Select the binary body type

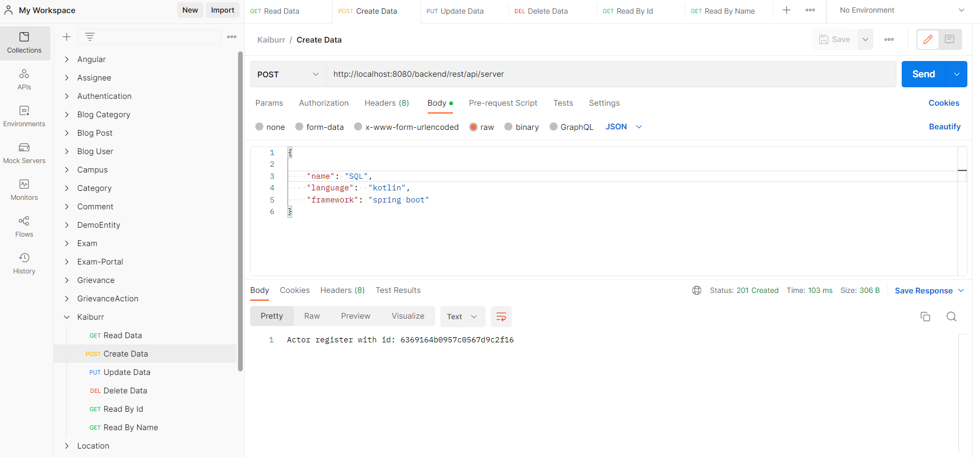click(508, 127)
